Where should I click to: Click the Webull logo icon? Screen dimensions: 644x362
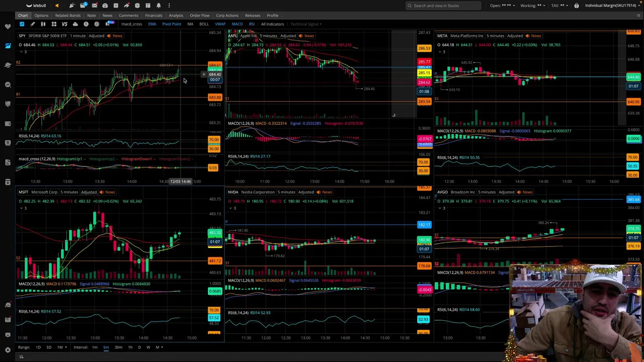[x=29, y=6]
